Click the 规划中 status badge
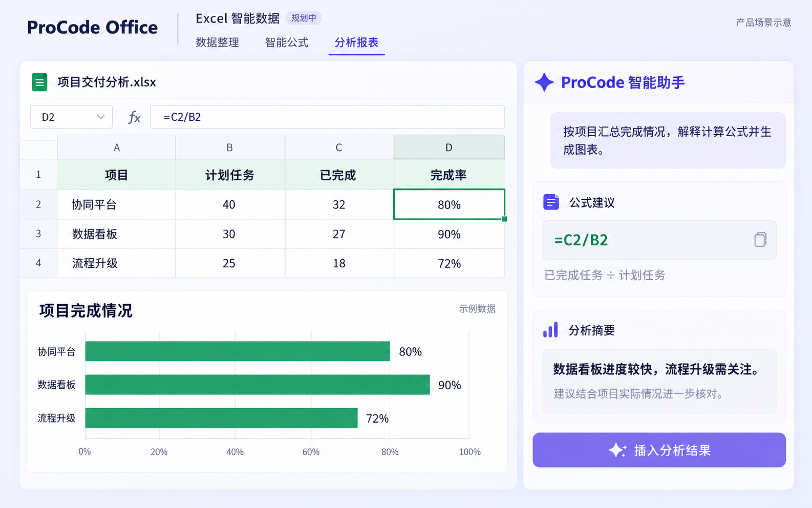This screenshot has width=812, height=508. click(x=304, y=18)
